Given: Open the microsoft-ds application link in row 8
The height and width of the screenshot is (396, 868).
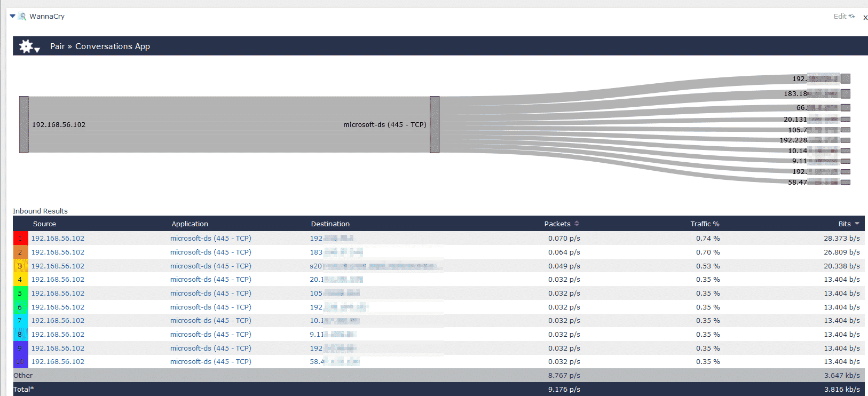Looking at the screenshot, I should (x=211, y=334).
